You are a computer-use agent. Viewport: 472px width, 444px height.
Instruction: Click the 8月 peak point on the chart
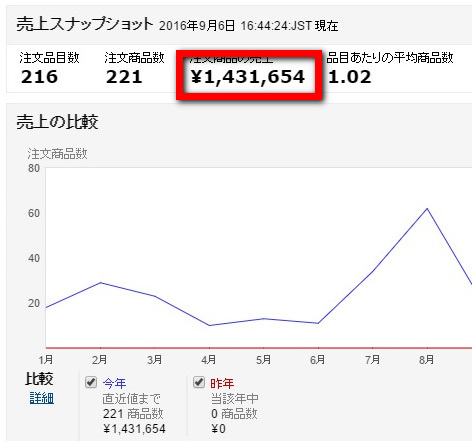[427, 209]
